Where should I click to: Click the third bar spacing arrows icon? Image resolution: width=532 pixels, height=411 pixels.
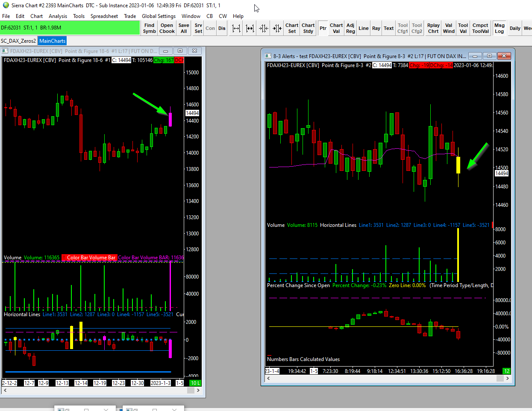(x=264, y=28)
